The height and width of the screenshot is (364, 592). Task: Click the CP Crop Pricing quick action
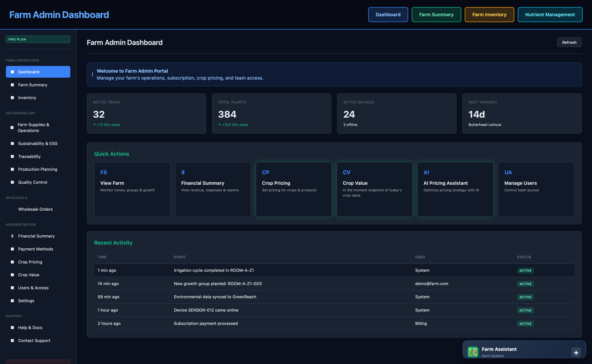click(294, 189)
